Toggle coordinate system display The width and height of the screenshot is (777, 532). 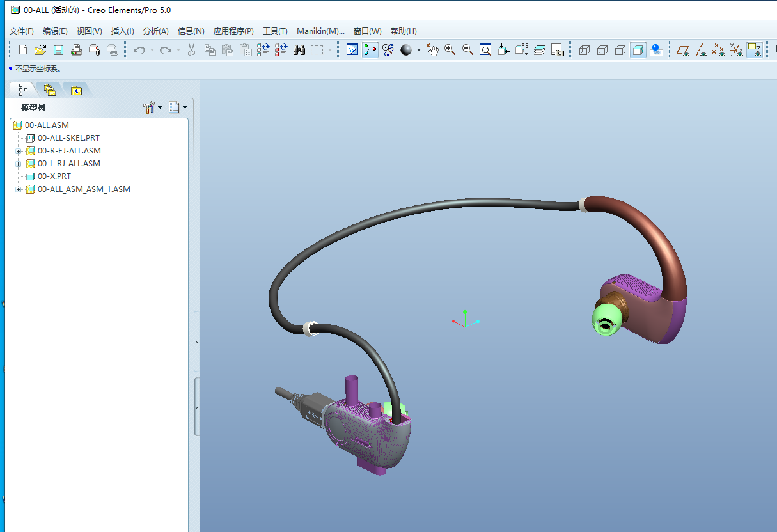pyautogui.click(x=737, y=50)
